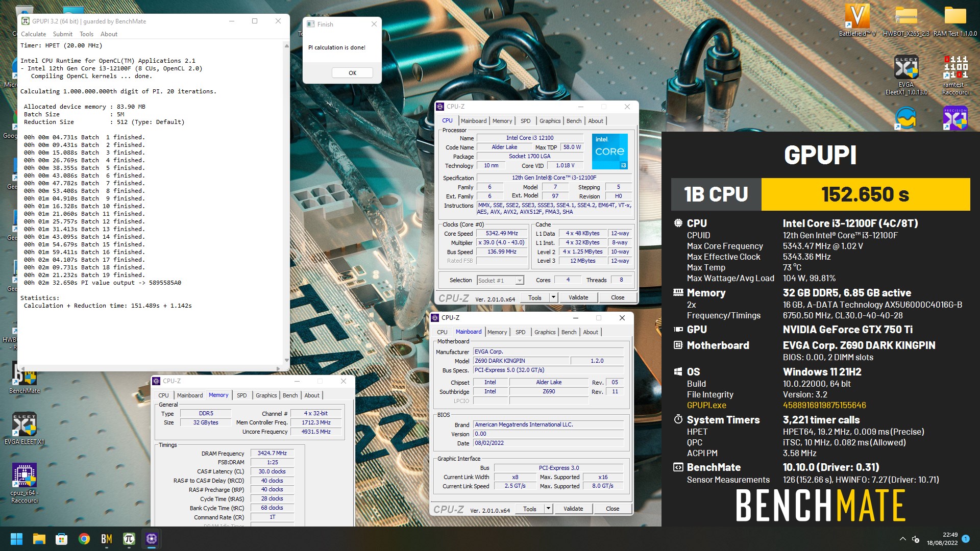Viewport: 980px width, 551px height.
Task: Open Tools menu in GPUPI
Action: [x=86, y=34]
